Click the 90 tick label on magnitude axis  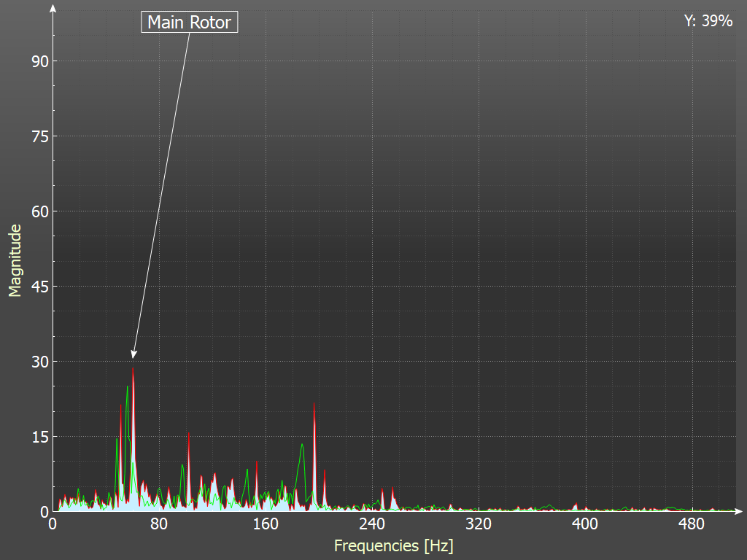tap(39, 61)
